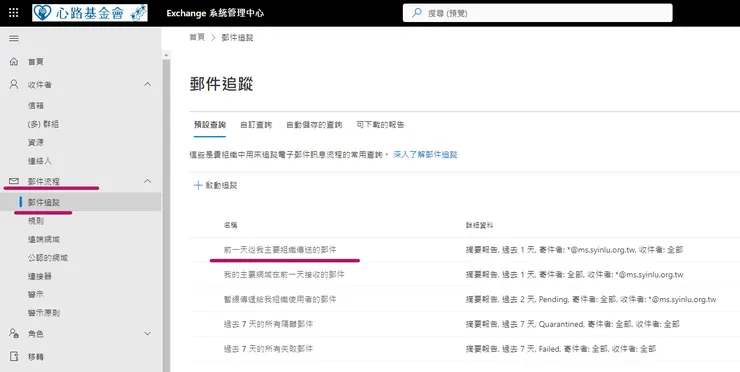This screenshot has height=372, width=740.
Task: Collapse the 收件者 section chevron
Action: point(148,85)
